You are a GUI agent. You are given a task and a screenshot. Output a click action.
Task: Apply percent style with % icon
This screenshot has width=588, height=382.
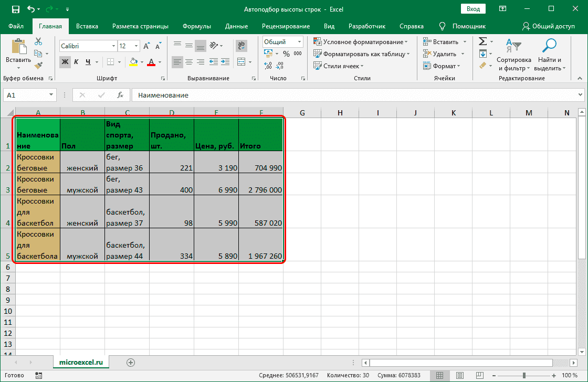click(x=286, y=54)
